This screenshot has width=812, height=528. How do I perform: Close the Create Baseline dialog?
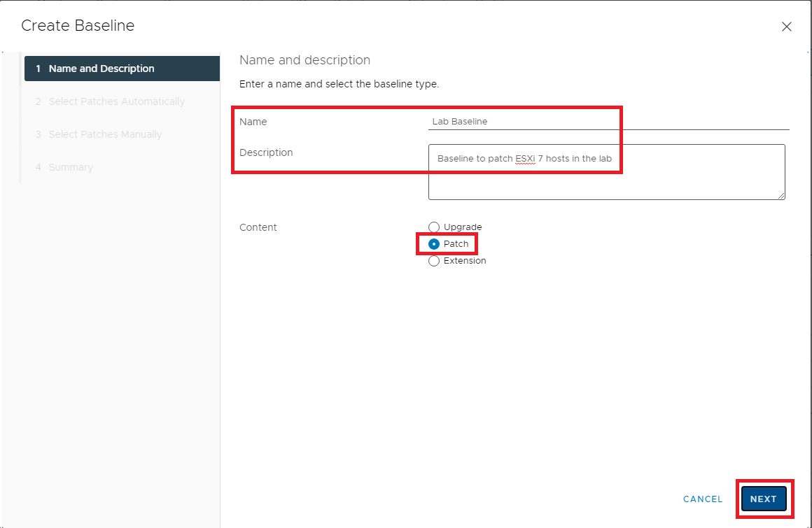(786, 27)
